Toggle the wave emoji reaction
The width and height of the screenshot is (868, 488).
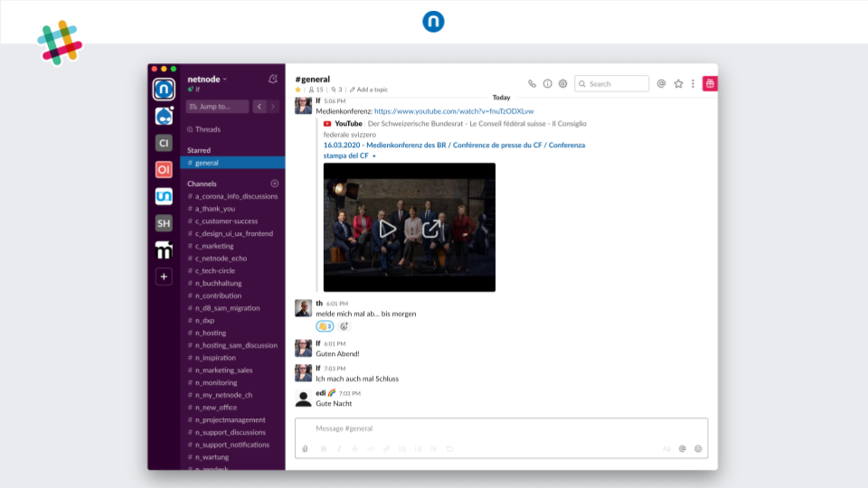[x=325, y=326]
